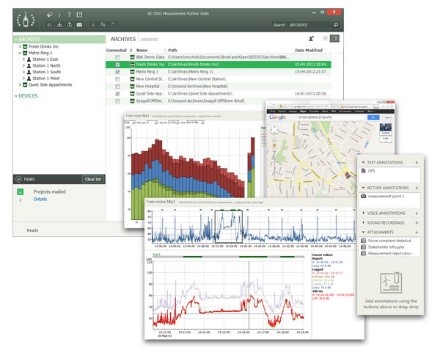The width and height of the screenshot is (440, 361).
Task: Click the import download arrow toolbar icon
Action: click(59, 25)
